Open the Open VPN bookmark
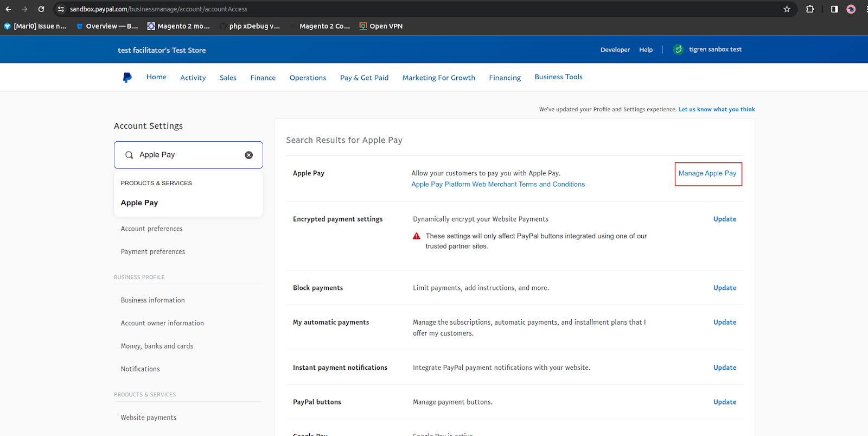 click(381, 26)
